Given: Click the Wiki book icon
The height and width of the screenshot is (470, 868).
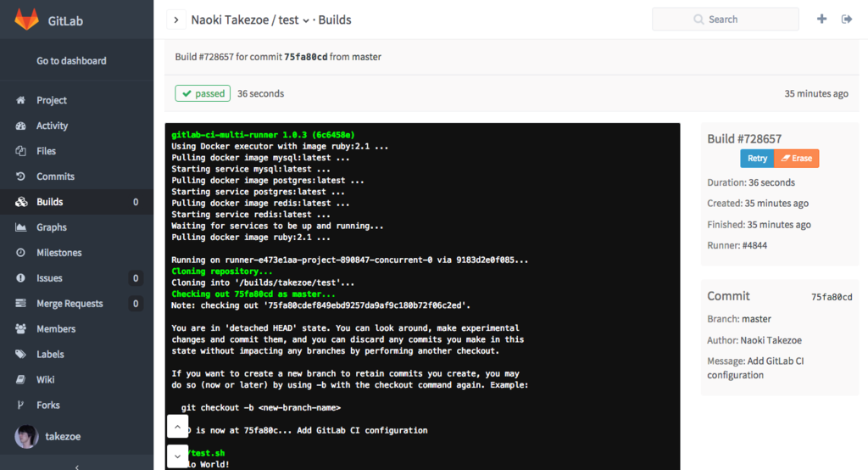Looking at the screenshot, I should [x=20, y=380].
